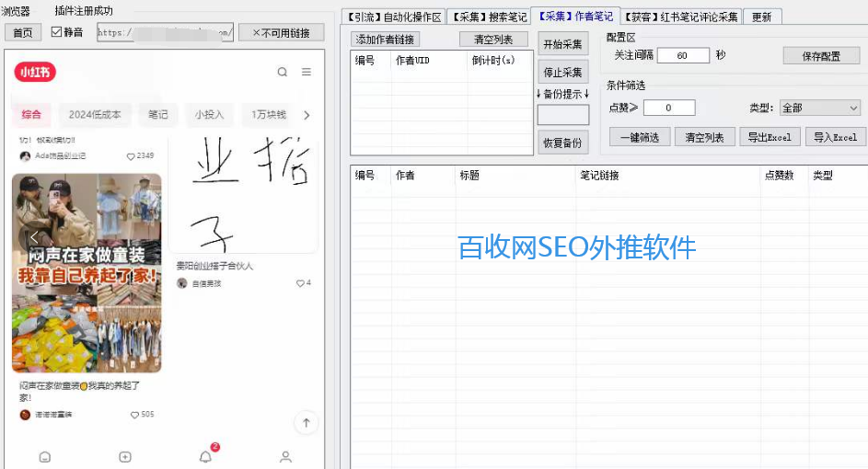Open profile person icon in bottom bar

click(285, 457)
